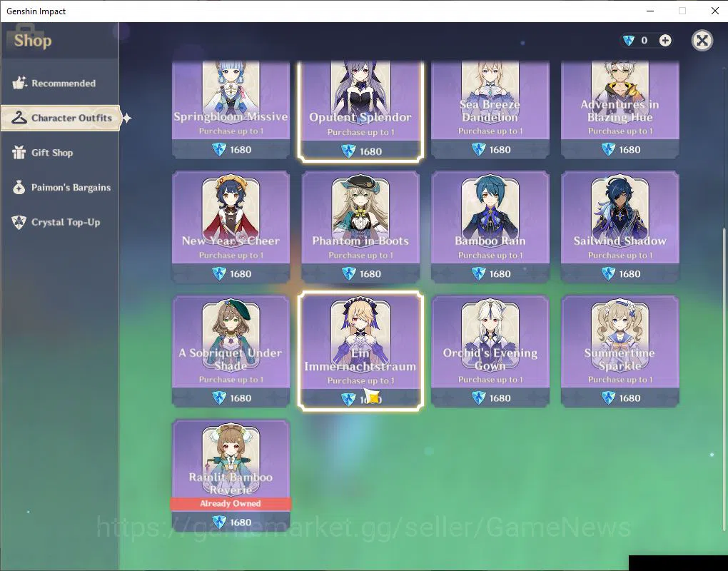The image size is (728, 571).
Task: Select the Character Outfits tab
Action: pyautogui.click(x=61, y=118)
